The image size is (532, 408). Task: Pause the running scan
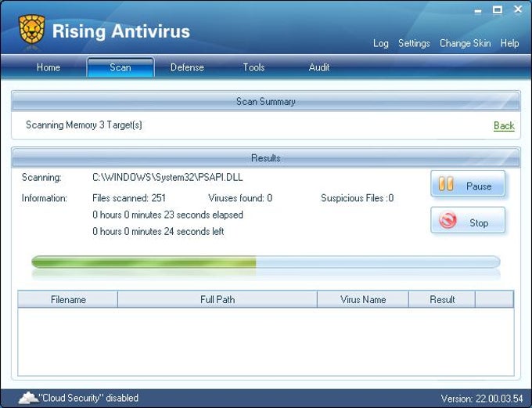(x=468, y=184)
